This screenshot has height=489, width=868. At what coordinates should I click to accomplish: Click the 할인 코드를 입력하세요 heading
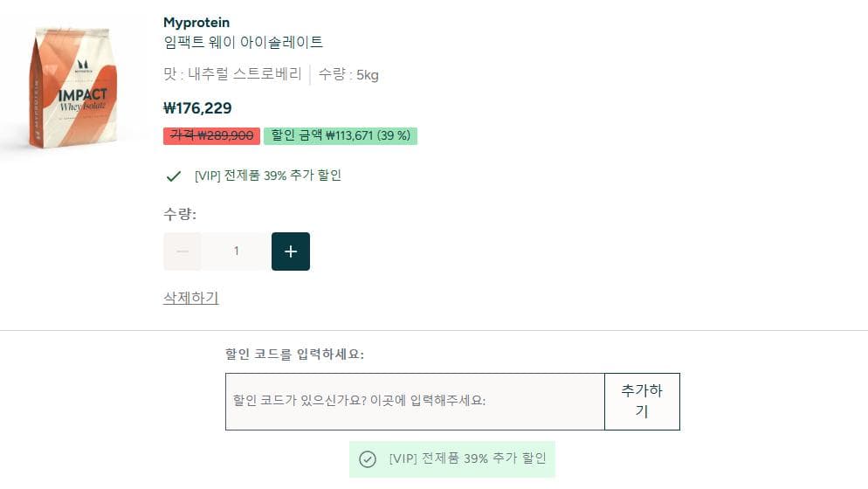tap(294, 354)
